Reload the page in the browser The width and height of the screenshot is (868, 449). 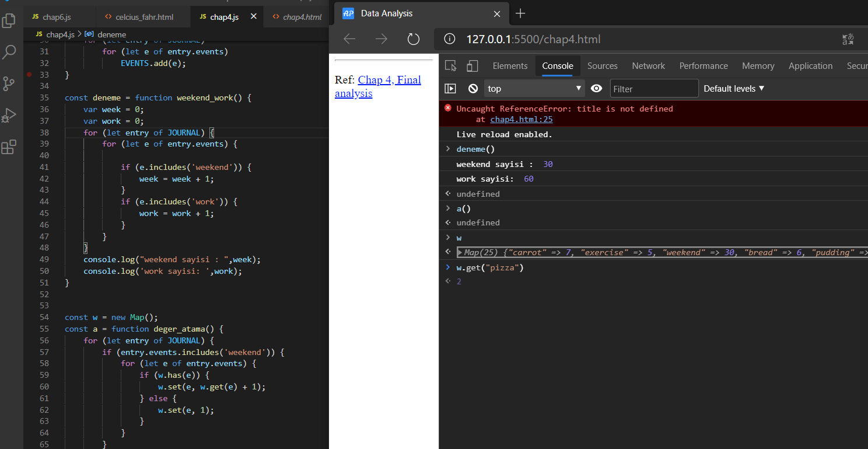tap(413, 39)
